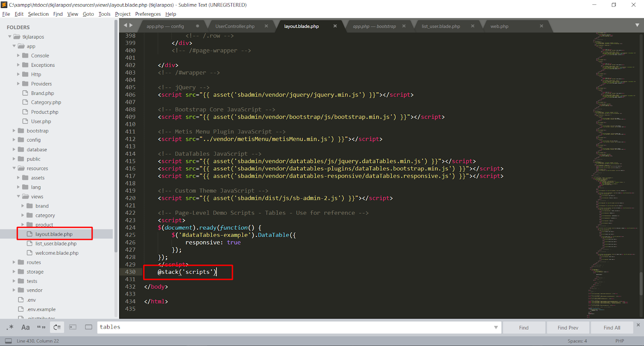The image size is (644, 346).
Task: Expand the vendor folder
Action: point(14,290)
